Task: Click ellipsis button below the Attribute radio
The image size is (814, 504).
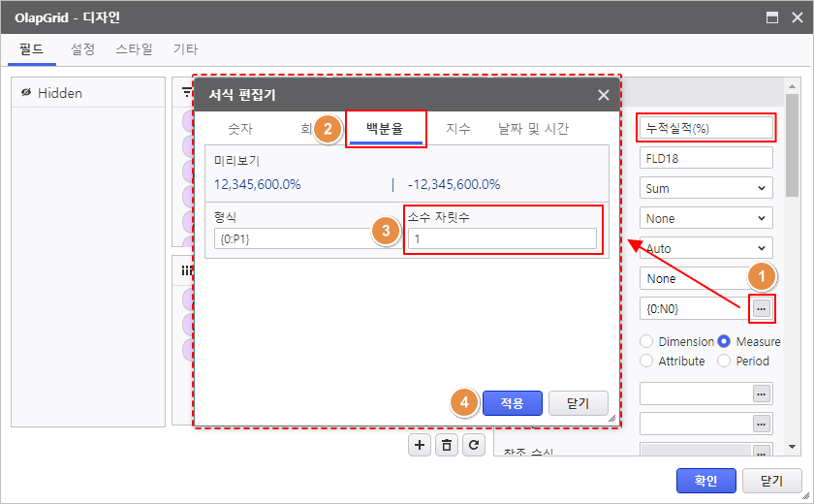Action: [762, 394]
